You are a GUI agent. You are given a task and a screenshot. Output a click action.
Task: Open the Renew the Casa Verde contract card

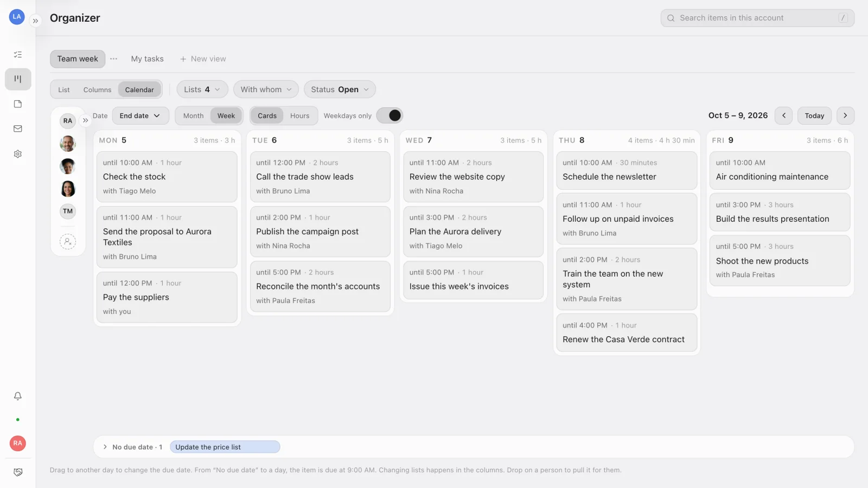[x=627, y=333]
